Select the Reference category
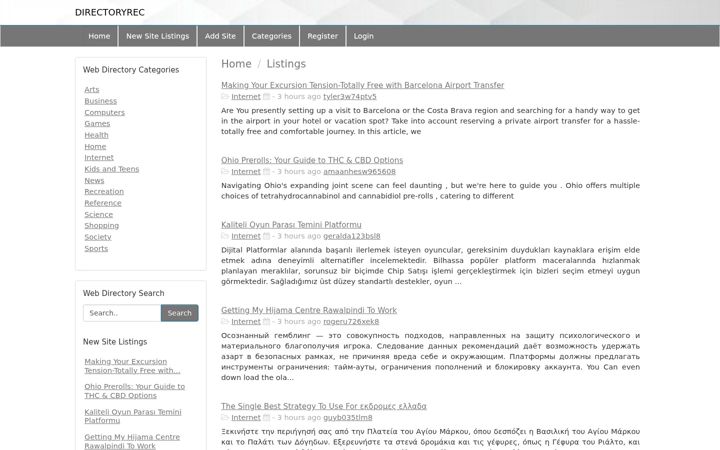 pos(103,203)
